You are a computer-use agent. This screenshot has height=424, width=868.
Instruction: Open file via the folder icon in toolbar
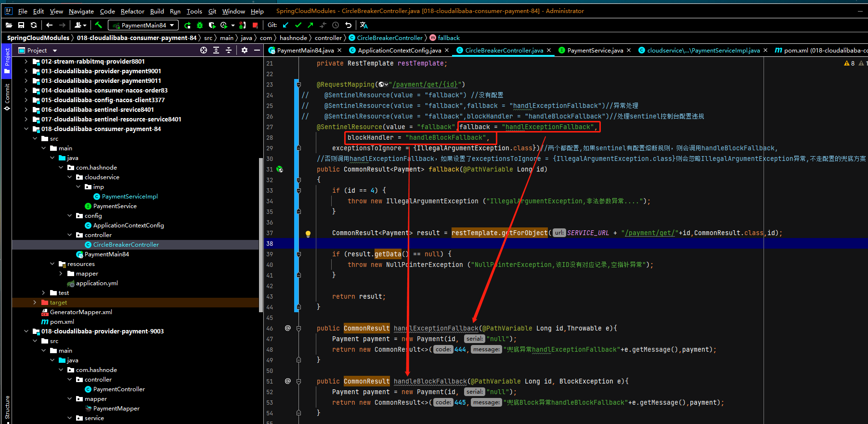9,25
